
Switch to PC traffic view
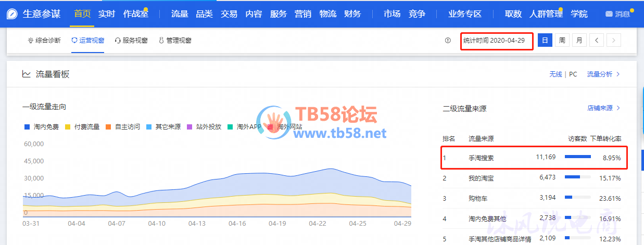(573, 74)
